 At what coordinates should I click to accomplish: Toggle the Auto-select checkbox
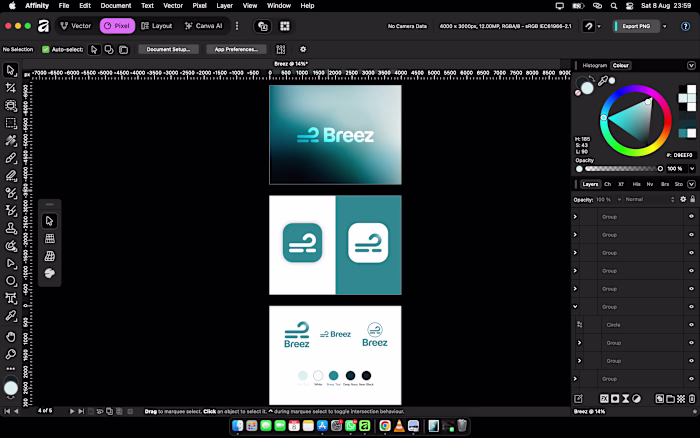(x=46, y=49)
